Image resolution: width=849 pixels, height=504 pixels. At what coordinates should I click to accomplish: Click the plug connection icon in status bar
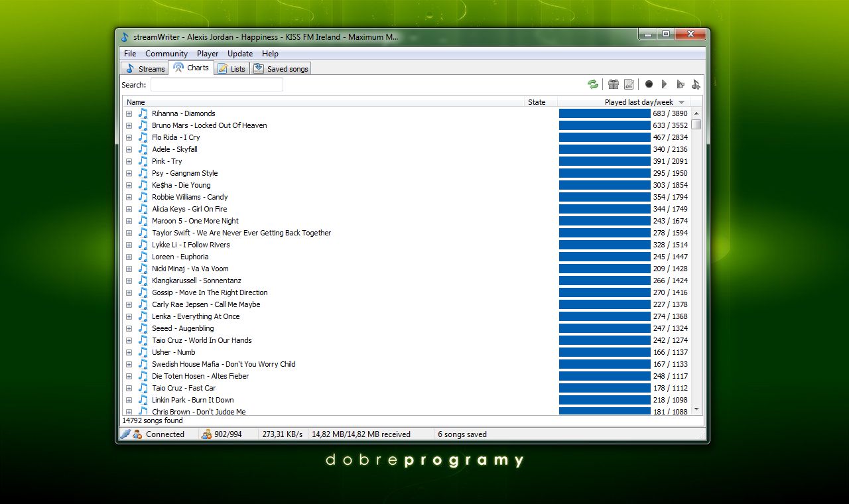(x=125, y=434)
